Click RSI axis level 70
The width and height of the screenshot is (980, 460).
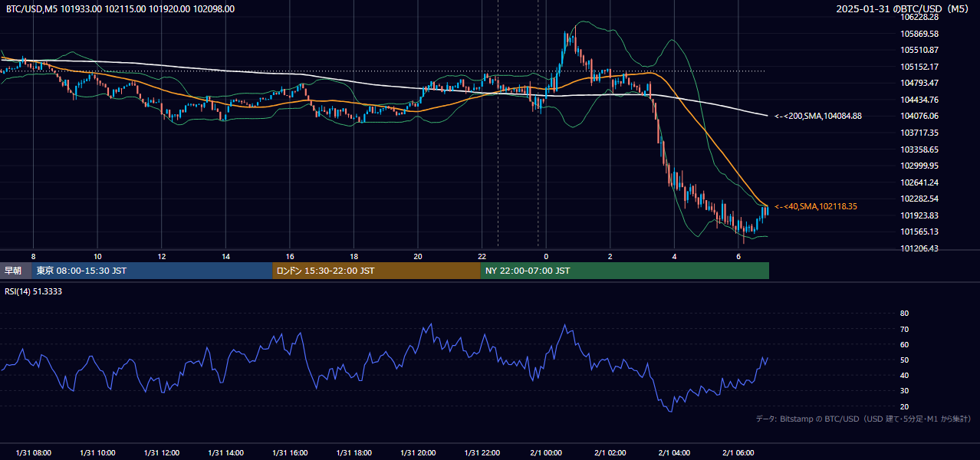(x=904, y=329)
